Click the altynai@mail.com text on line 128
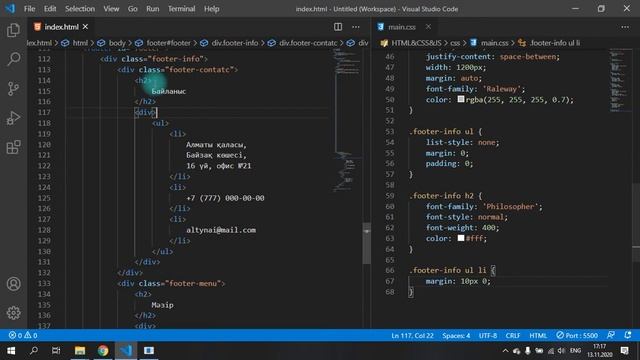The width and height of the screenshot is (640, 360). pos(221,230)
